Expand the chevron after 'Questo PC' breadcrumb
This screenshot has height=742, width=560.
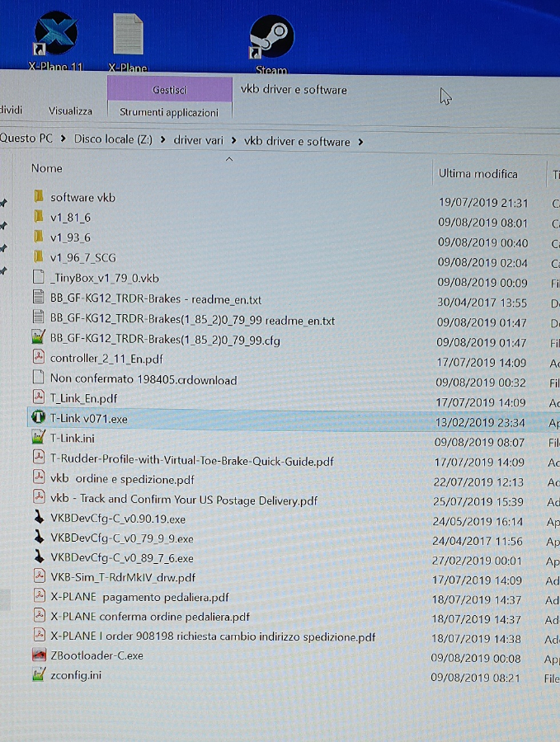[x=63, y=139]
